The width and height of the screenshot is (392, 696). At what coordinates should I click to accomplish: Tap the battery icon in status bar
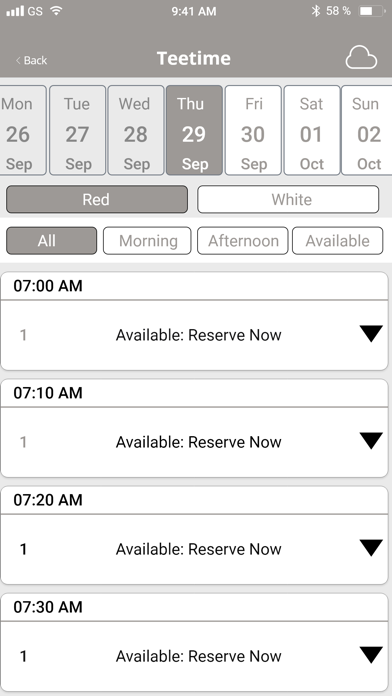pos(372,11)
